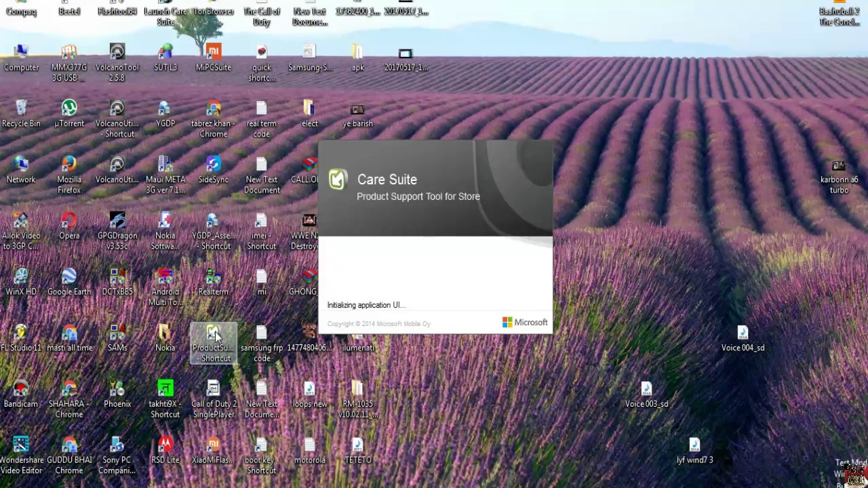Launch MiPCSuite from desktop
The width and height of the screenshot is (868, 488).
click(214, 58)
